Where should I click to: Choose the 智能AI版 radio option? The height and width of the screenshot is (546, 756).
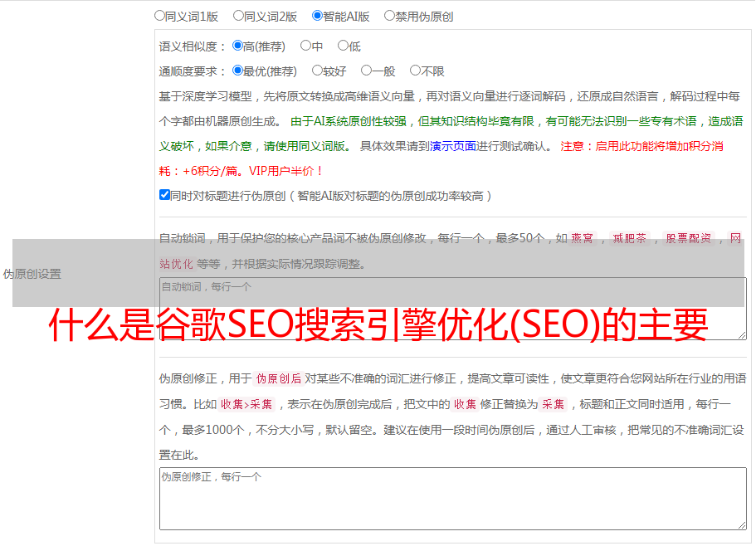(x=317, y=16)
